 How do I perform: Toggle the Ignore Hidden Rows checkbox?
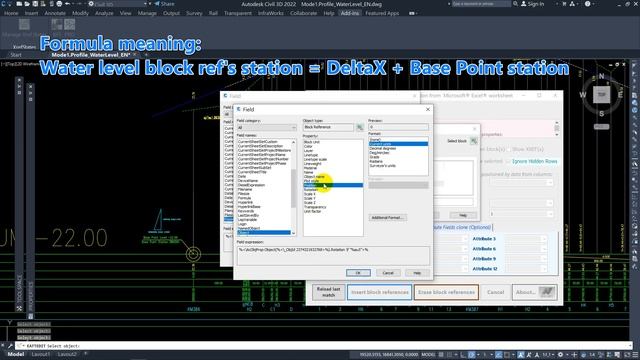point(509,162)
